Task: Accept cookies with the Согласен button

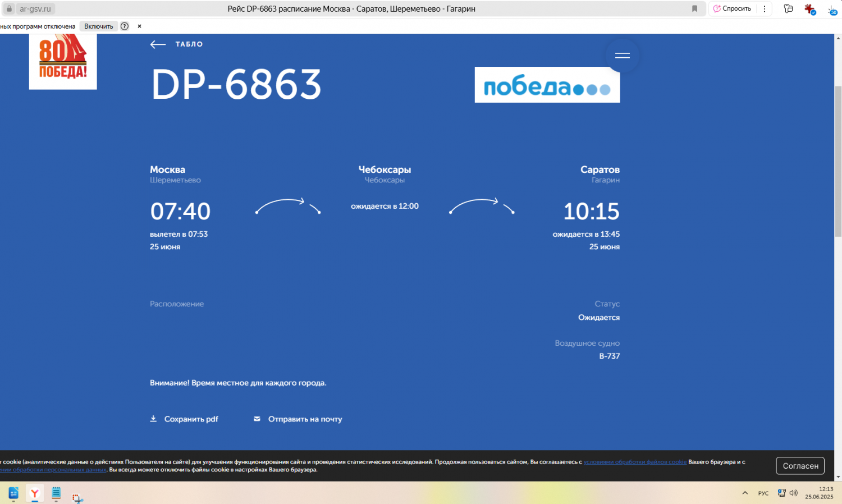Action: (x=800, y=466)
